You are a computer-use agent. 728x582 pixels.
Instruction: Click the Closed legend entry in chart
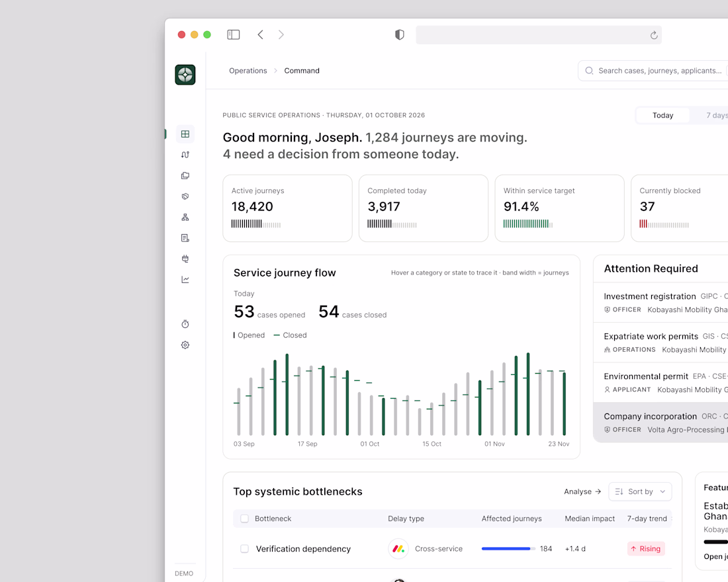(x=290, y=335)
